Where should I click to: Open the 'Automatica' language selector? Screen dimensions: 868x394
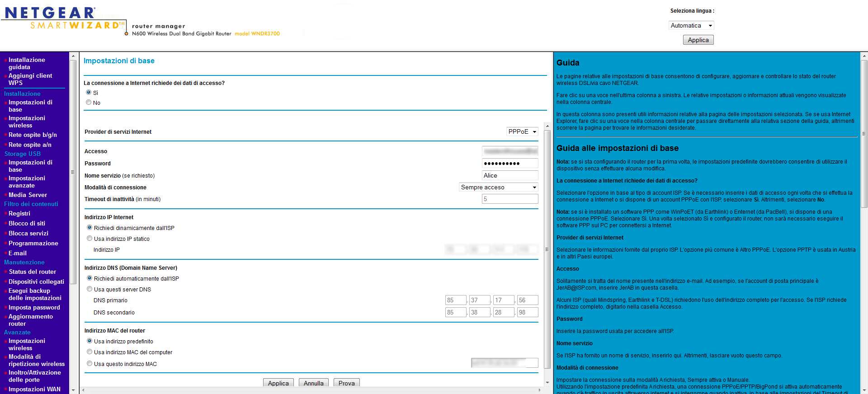point(691,26)
